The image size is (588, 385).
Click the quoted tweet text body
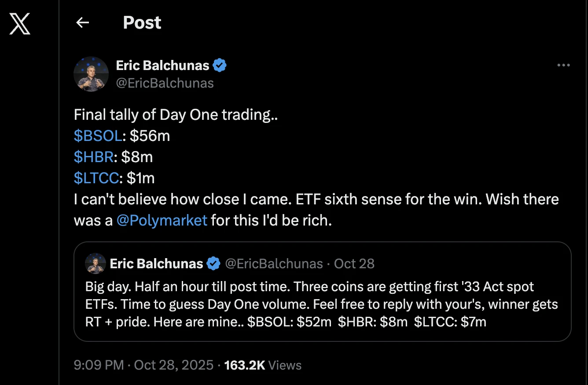tap(308, 304)
